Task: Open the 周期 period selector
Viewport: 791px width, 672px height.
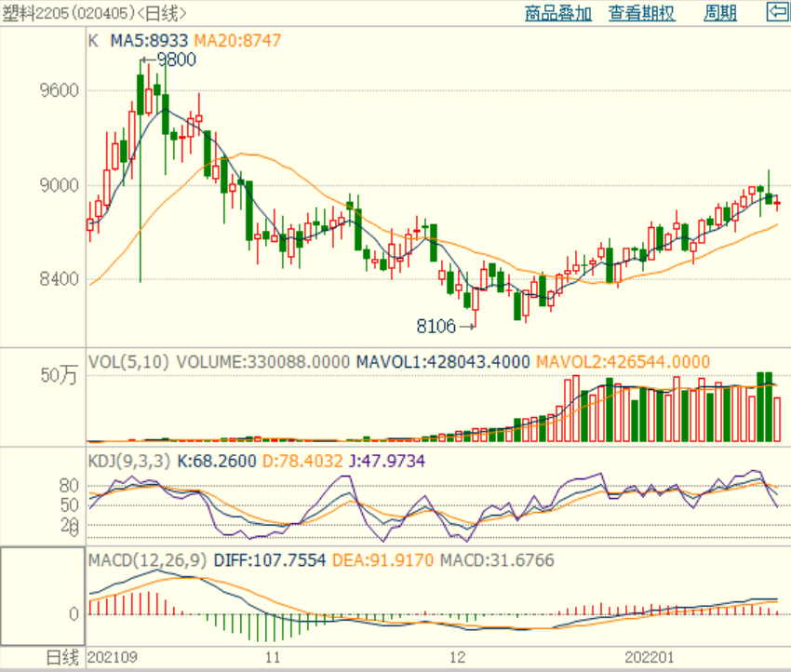Action: [x=720, y=13]
